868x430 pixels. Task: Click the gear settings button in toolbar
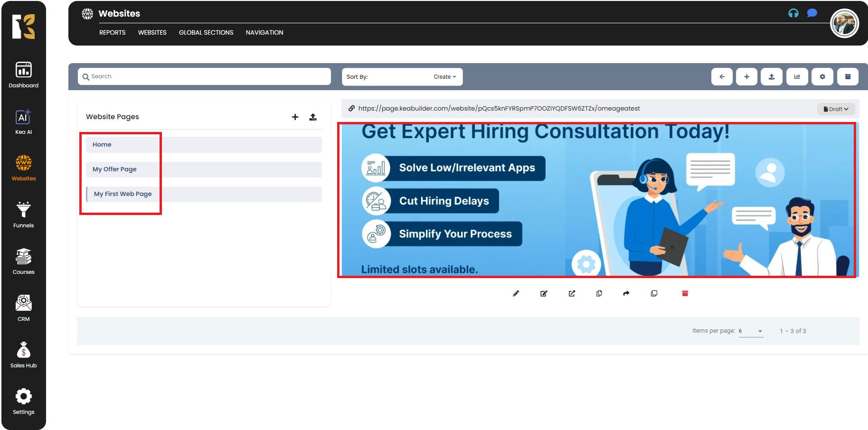coord(822,77)
